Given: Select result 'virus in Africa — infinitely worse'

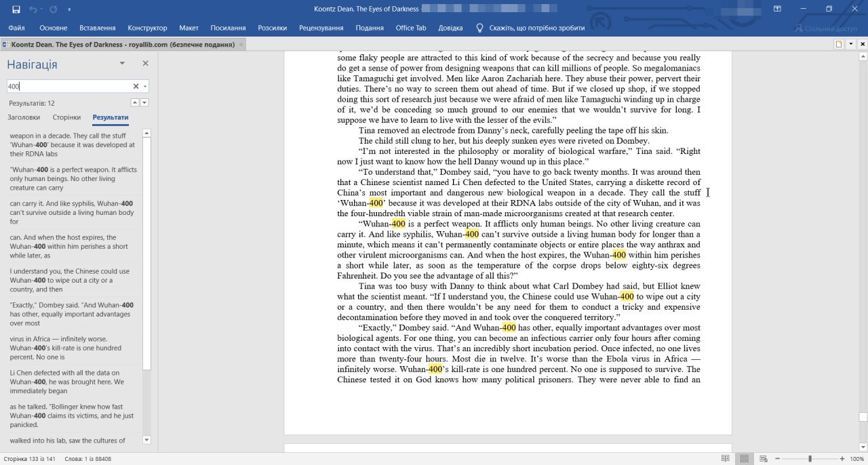Looking at the screenshot, I should (x=74, y=348).
